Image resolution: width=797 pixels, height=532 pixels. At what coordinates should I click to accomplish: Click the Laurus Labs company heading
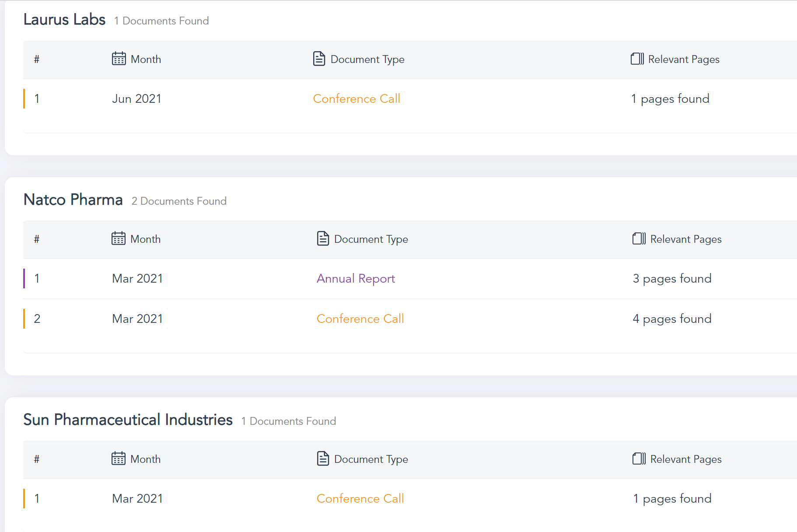[x=64, y=20]
